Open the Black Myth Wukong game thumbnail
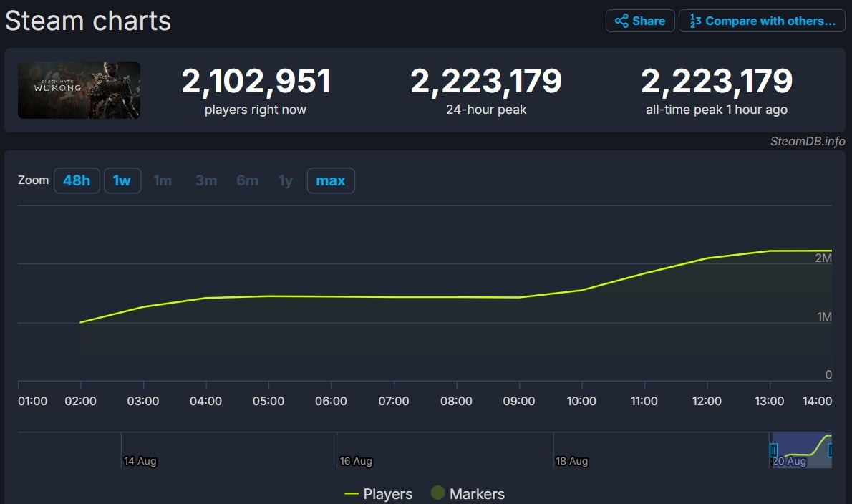 click(79, 90)
